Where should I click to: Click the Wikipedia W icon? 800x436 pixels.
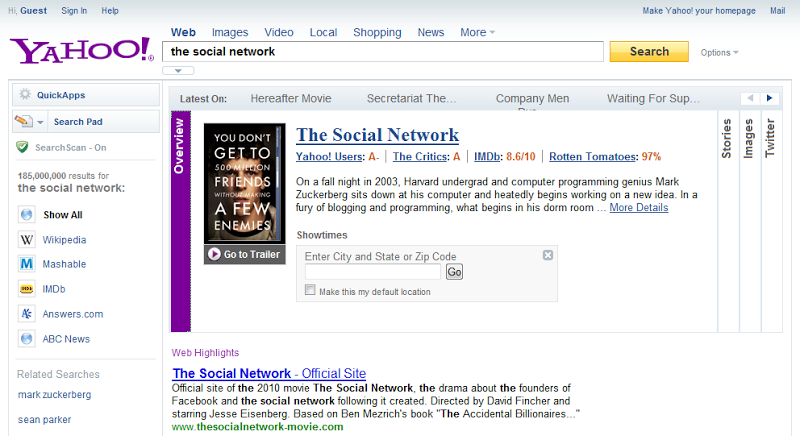click(27, 239)
